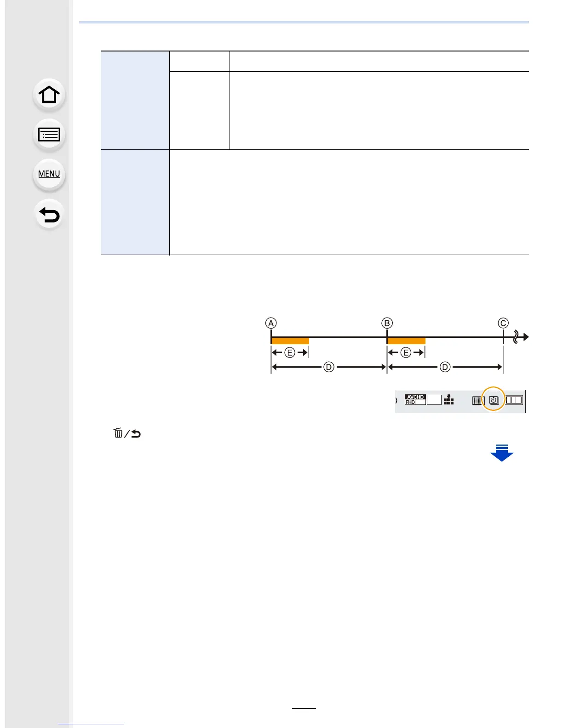Viewport: 563px width, 728px height.
Task: Open the contents list icon
Action: (49, 135)
